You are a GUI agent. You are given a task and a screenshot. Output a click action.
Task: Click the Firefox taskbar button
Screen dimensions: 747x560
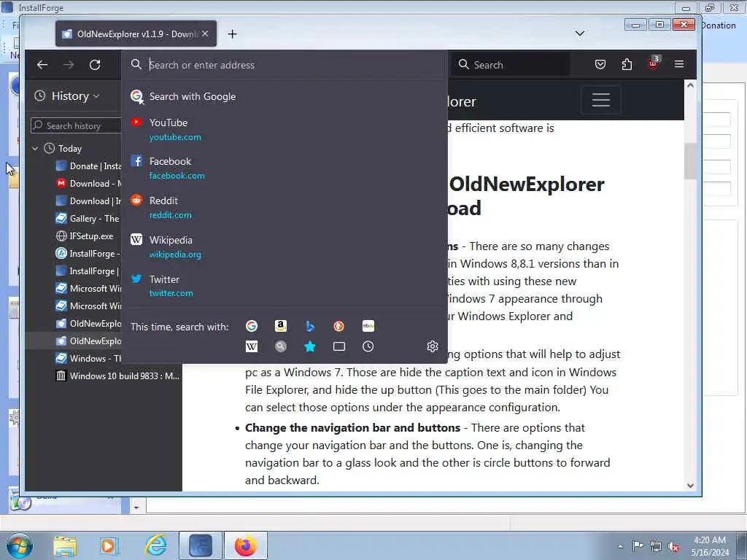pos(246,545)
